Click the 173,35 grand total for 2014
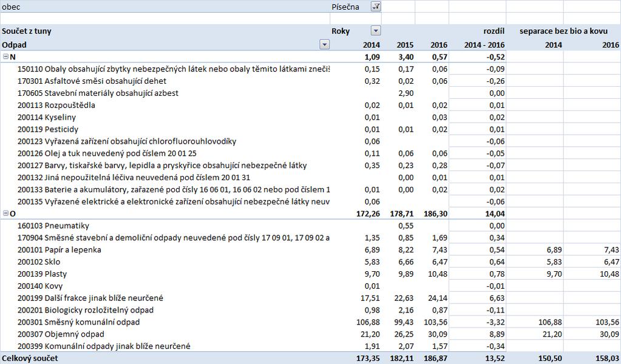 pos(368,358)
